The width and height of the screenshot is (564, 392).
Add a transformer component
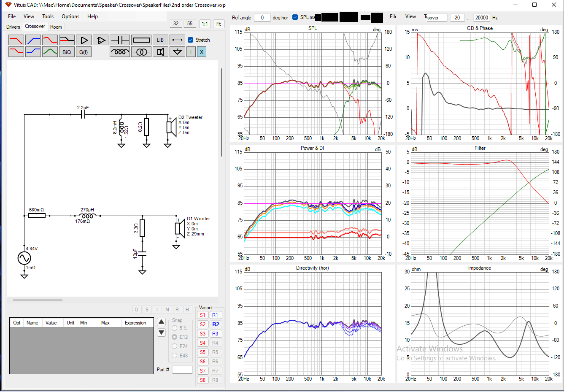point(141,52)
